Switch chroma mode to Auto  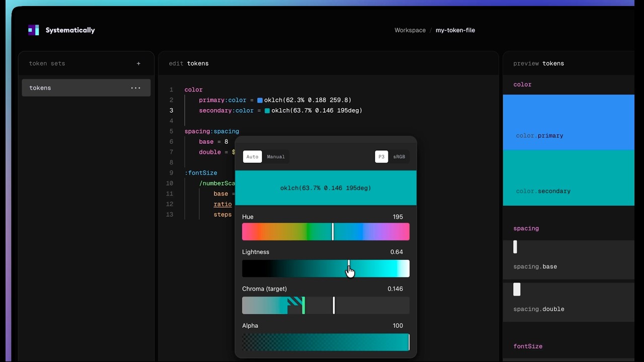click(253, 157)
